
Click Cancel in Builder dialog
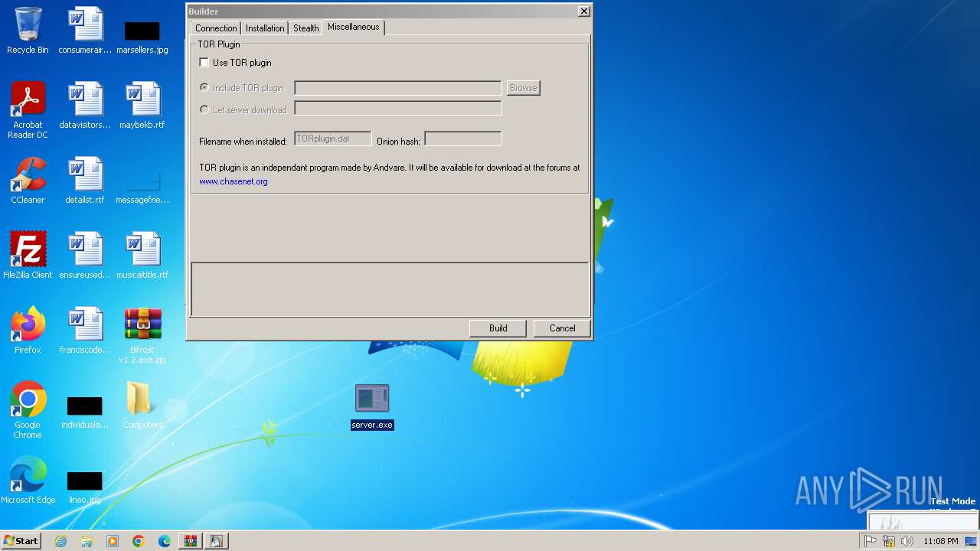562,328
